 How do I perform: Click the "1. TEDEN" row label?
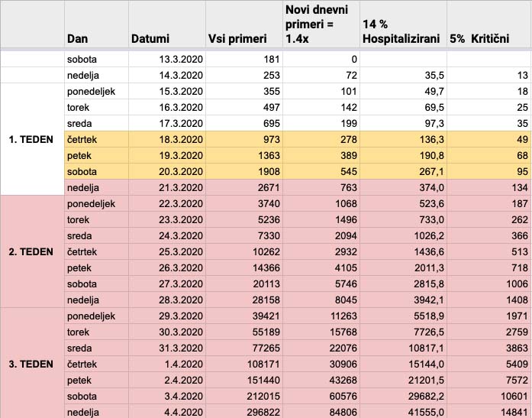pyautogui.click(x=31, y=139)
